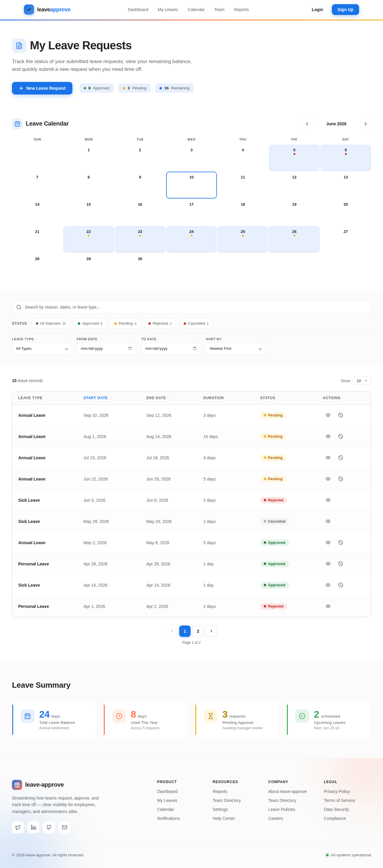Click the search magnifier icon
The width and height of the screenshot is (383, 868).
(x=19, y=307)
